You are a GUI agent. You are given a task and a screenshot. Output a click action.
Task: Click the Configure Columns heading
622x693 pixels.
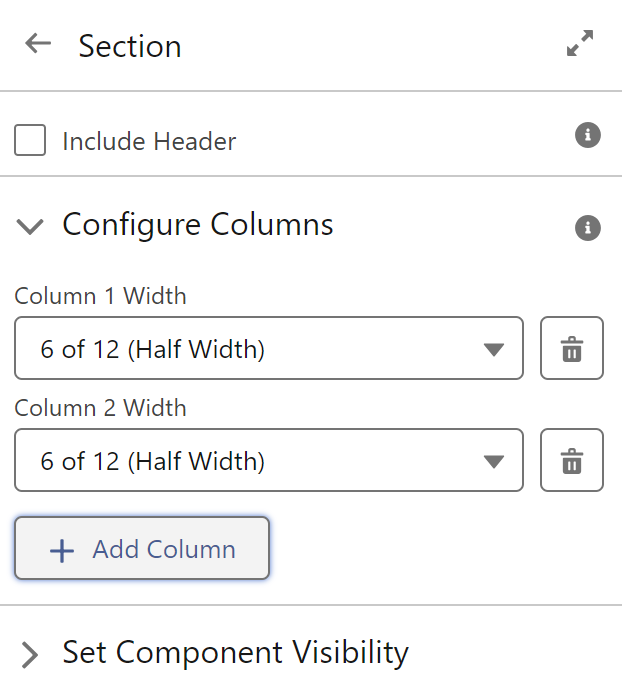tap(198, 225)
